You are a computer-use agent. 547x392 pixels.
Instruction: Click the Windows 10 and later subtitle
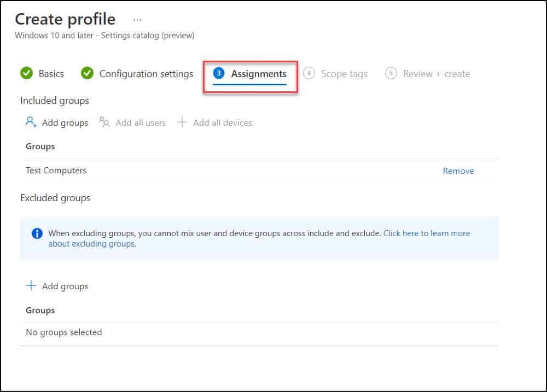tap(104, 36)
